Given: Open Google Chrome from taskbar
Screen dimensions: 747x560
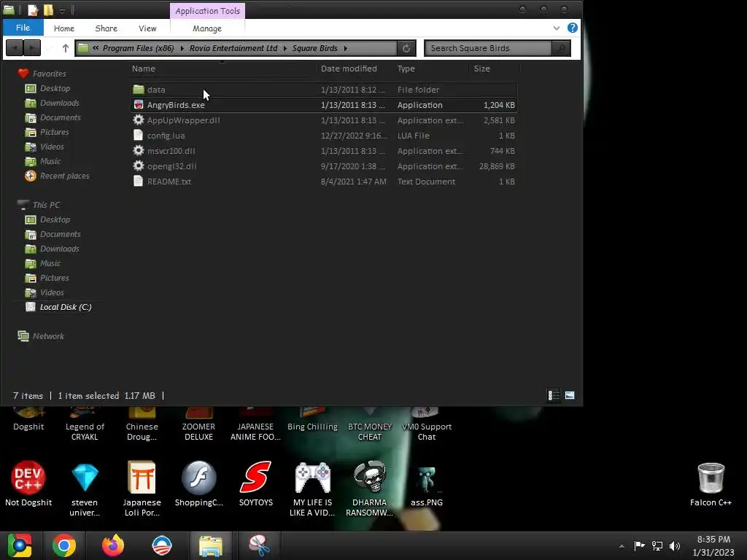Looking at the screenshot, I should (64, 545).
